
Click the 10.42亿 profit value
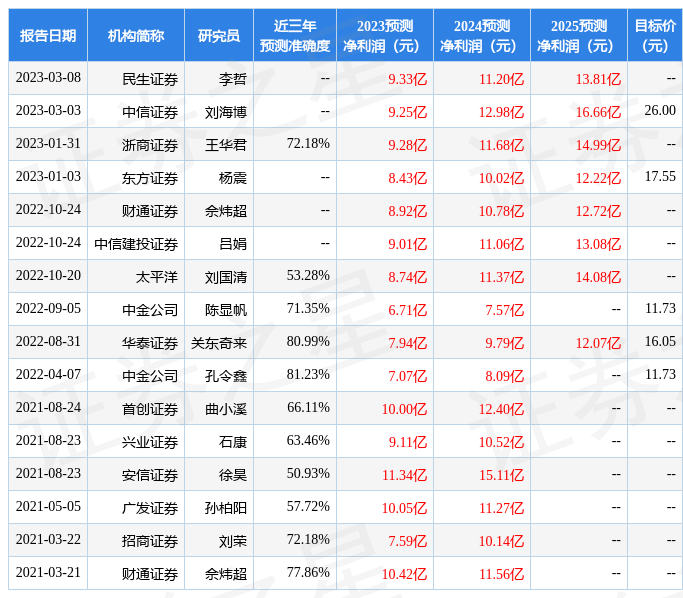coord(404,574)
